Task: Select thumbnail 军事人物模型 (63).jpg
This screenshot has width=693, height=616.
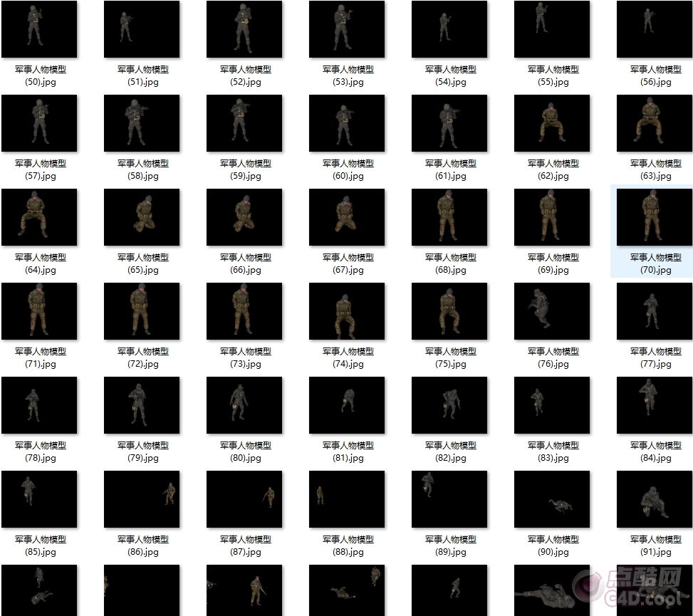Action: click(x=655, y=123)
